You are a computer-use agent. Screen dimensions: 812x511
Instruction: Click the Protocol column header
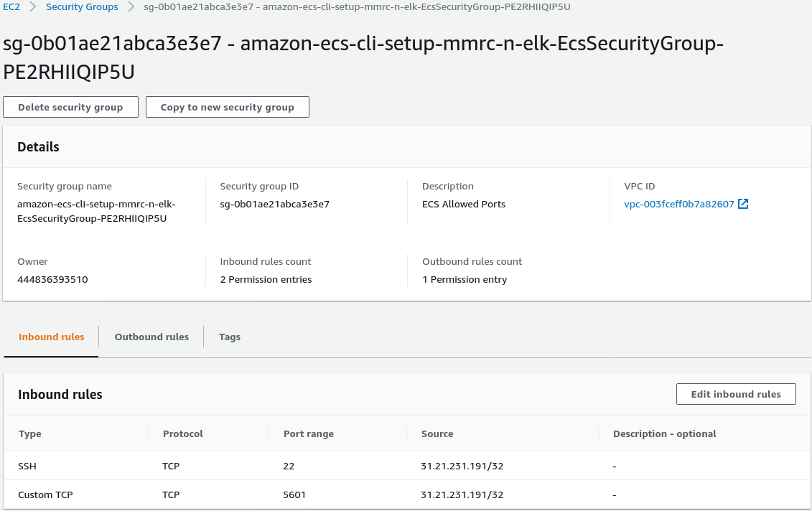click(x=183, y=433)
